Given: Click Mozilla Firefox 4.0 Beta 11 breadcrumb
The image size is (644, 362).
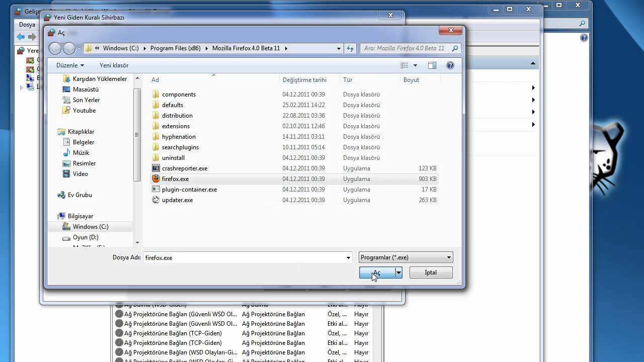Looking at the screenshot, I should point(247,48).
